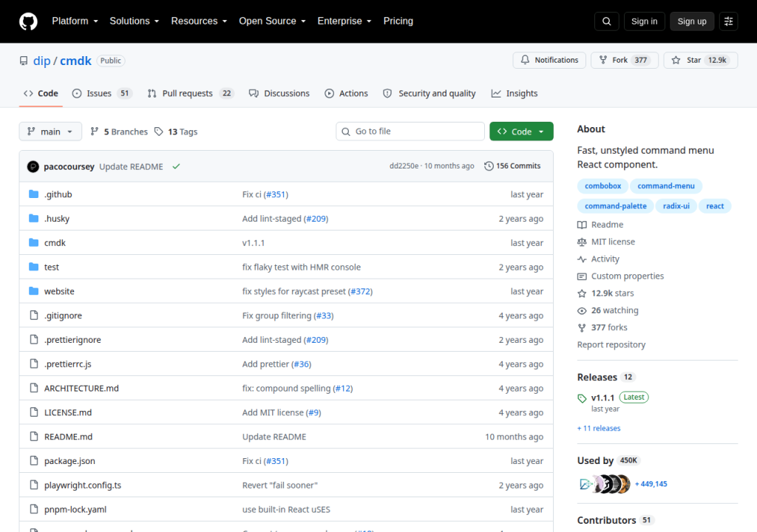757x532 pixels.
Task: Click the Sign in button
Action: tap(644, 21)
